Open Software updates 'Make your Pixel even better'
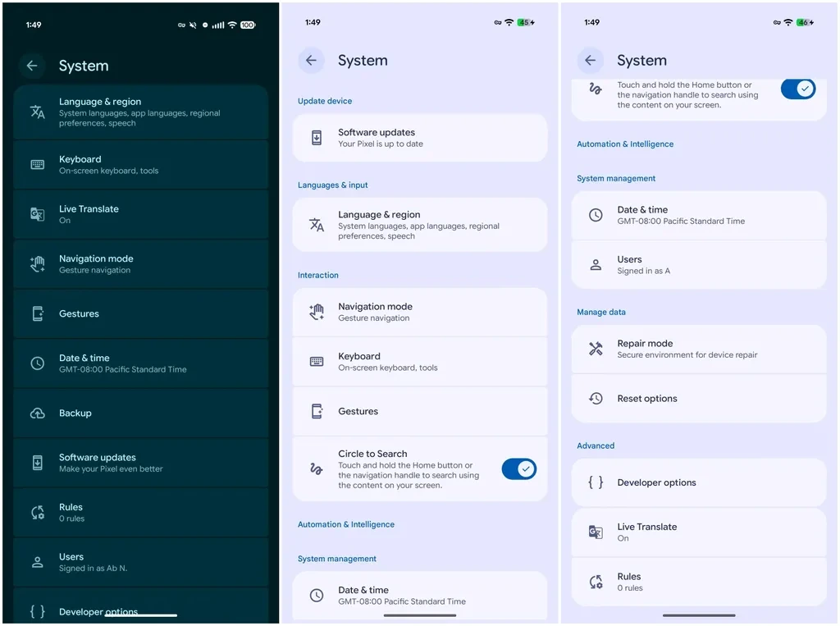 (x=140, y=463)
